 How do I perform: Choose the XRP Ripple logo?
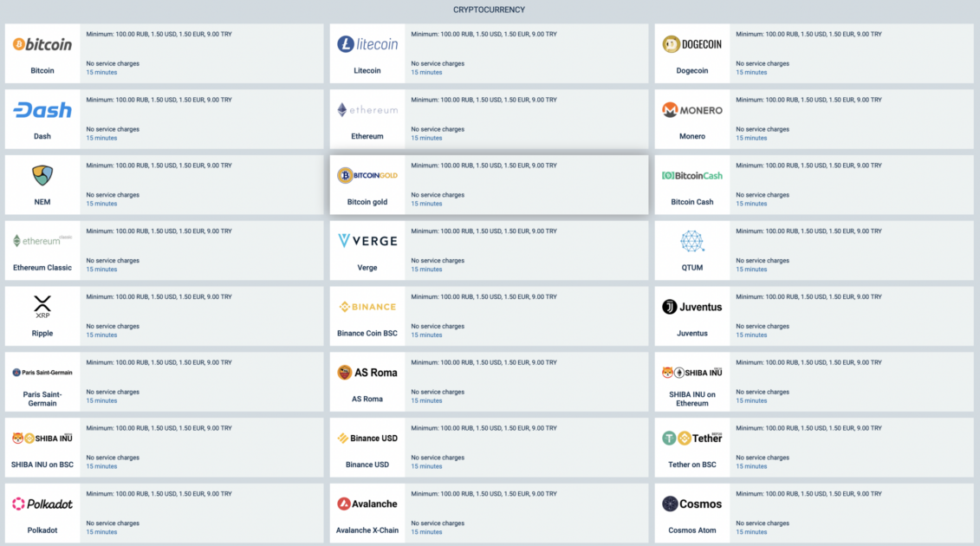click(42, 307)
